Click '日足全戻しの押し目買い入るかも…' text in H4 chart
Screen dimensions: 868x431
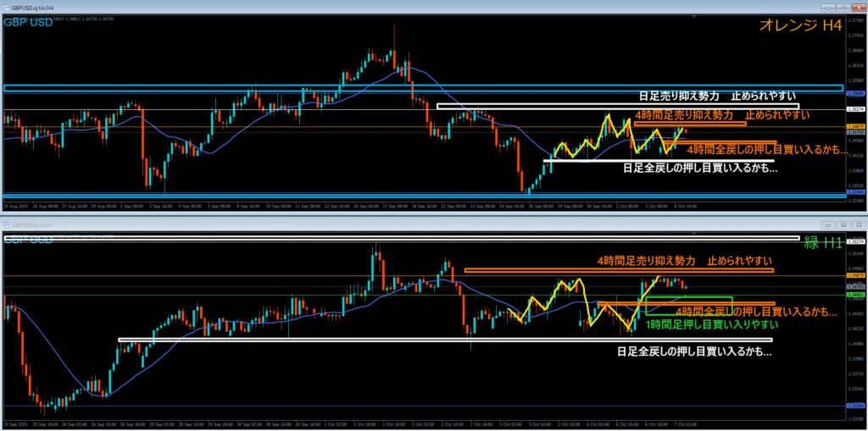click(700, 169)
